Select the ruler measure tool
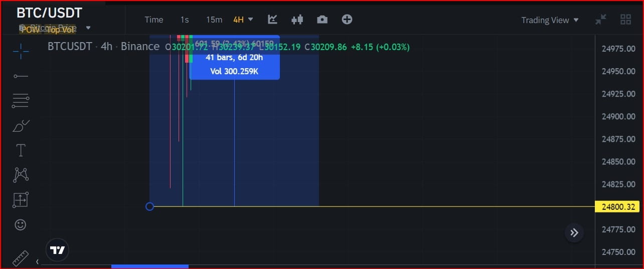This screenshot has height=269, width=644. point(21,258)
